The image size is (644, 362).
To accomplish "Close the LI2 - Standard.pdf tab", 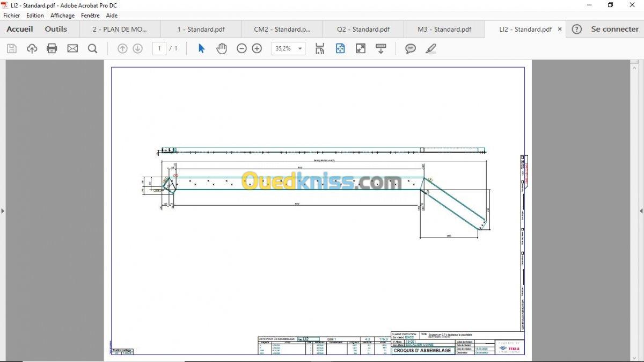I will coord(560,30).
